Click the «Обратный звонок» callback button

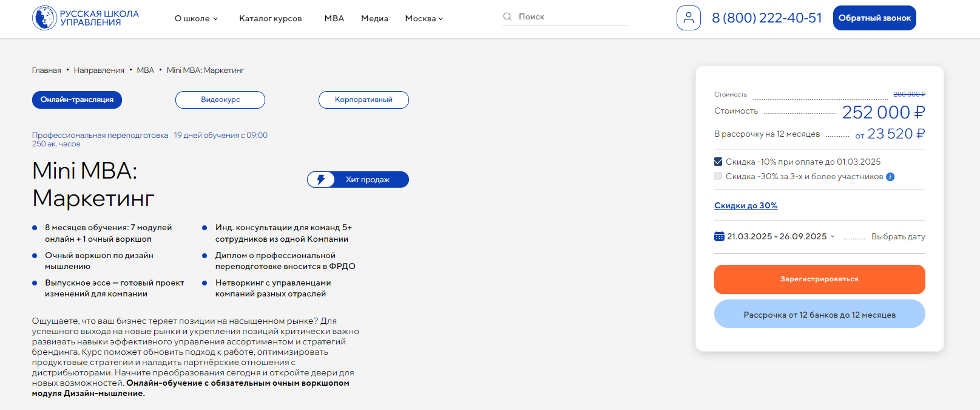click(x=874, y=18)
